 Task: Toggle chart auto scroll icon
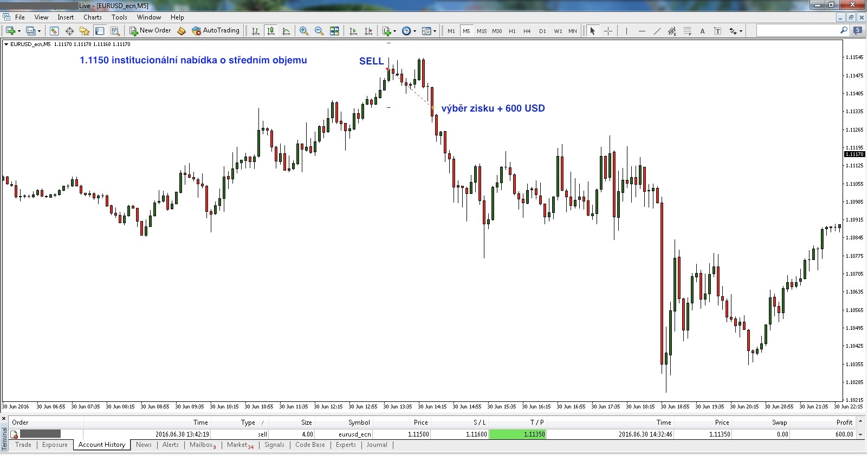(353, 31)
